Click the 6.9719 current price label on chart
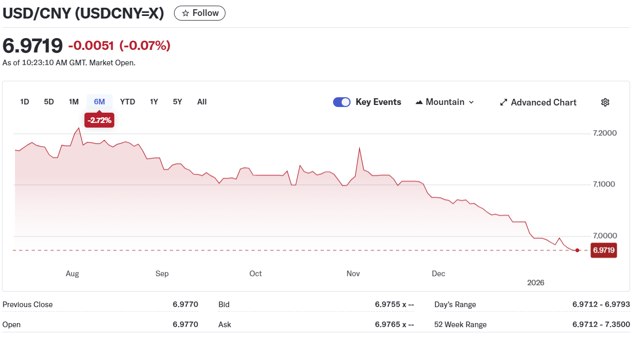Image resolution: width=644 pixels, height=338 pixels. click(603, 251)
